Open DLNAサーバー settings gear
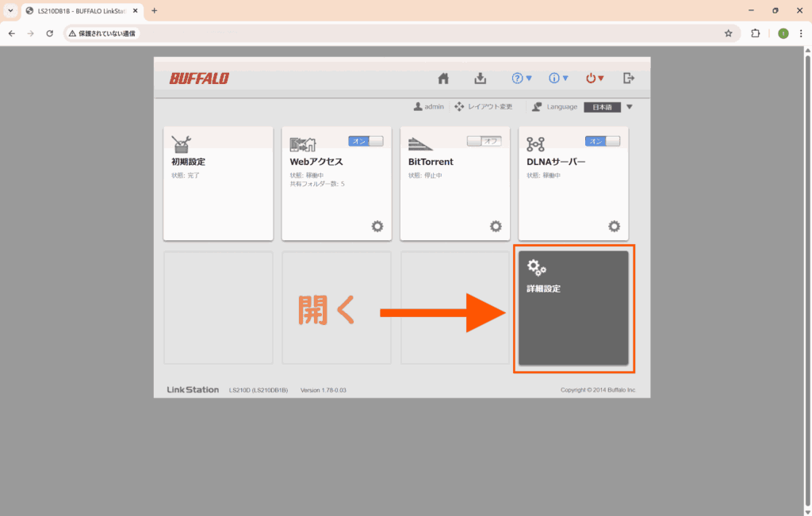The width and height of the screenshot is (812, 516). [615, 226]
